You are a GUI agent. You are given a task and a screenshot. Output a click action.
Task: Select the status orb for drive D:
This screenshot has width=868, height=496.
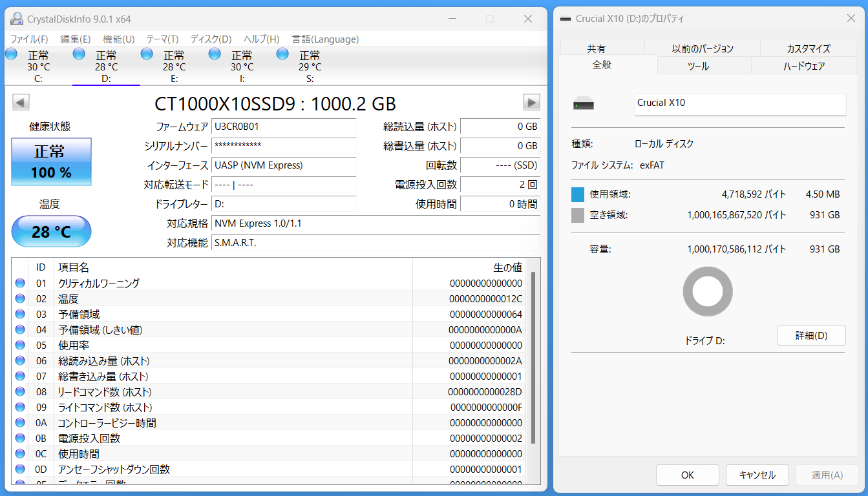click(79, 54)
